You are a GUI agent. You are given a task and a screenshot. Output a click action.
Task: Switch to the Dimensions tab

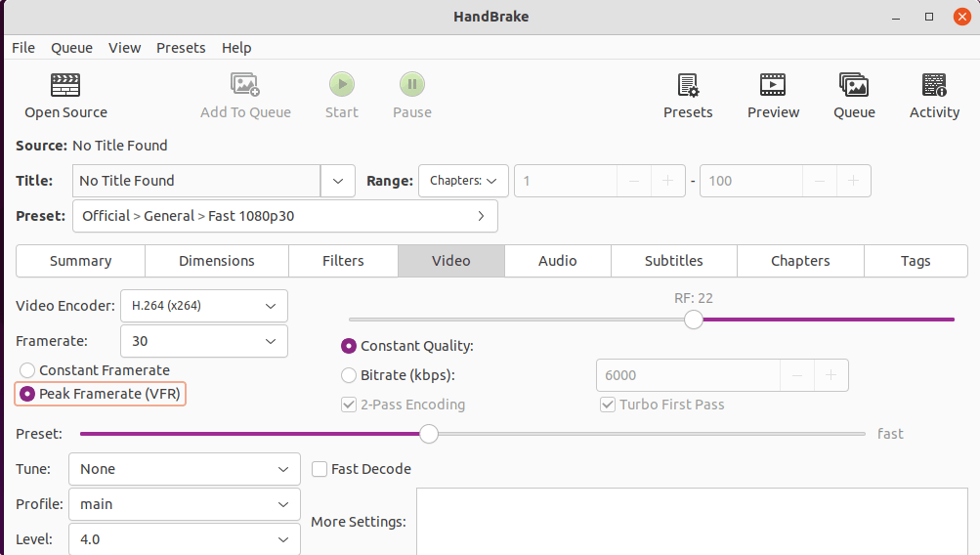pyautogui.click(x=216, y=261)
